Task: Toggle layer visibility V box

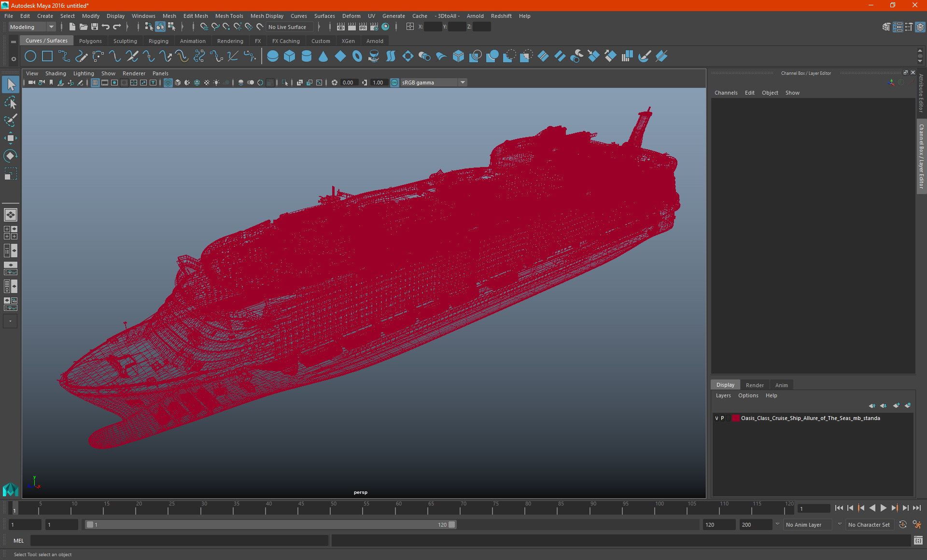Action: pyautogui.click(x=716, y=418)
